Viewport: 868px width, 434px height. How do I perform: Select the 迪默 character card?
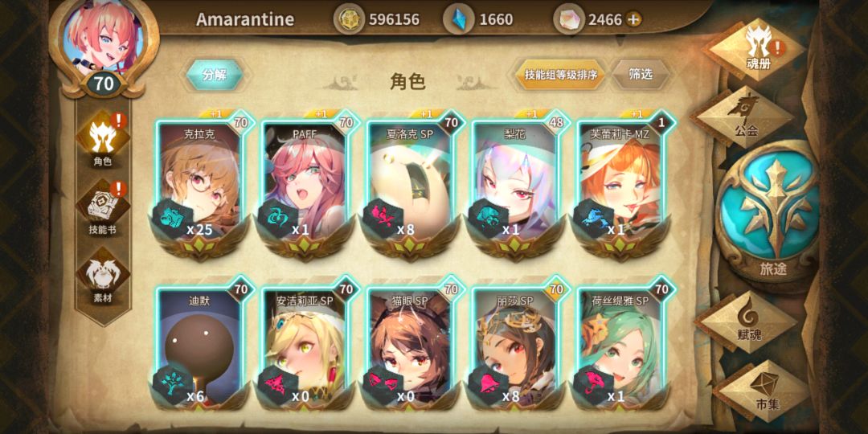[200, 347]
